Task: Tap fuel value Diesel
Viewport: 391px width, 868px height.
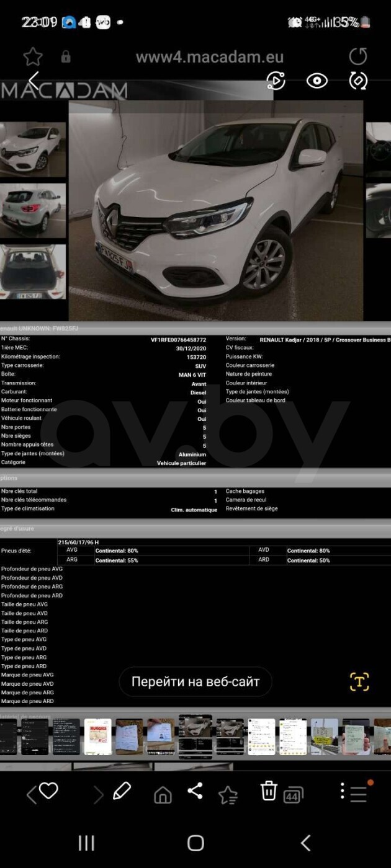Action: 198,392
